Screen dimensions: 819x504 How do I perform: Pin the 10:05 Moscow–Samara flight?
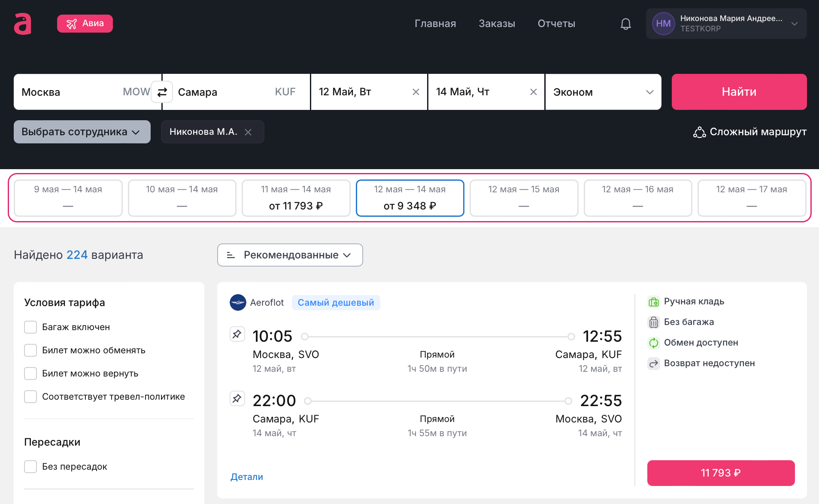click(x=237, y=334)
